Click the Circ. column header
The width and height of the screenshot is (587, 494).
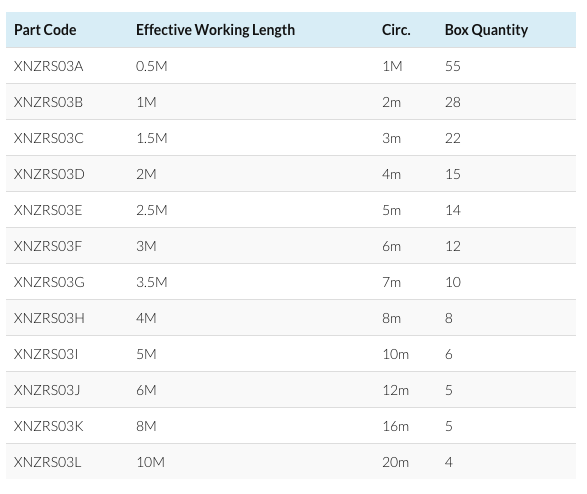click(396, 30)
